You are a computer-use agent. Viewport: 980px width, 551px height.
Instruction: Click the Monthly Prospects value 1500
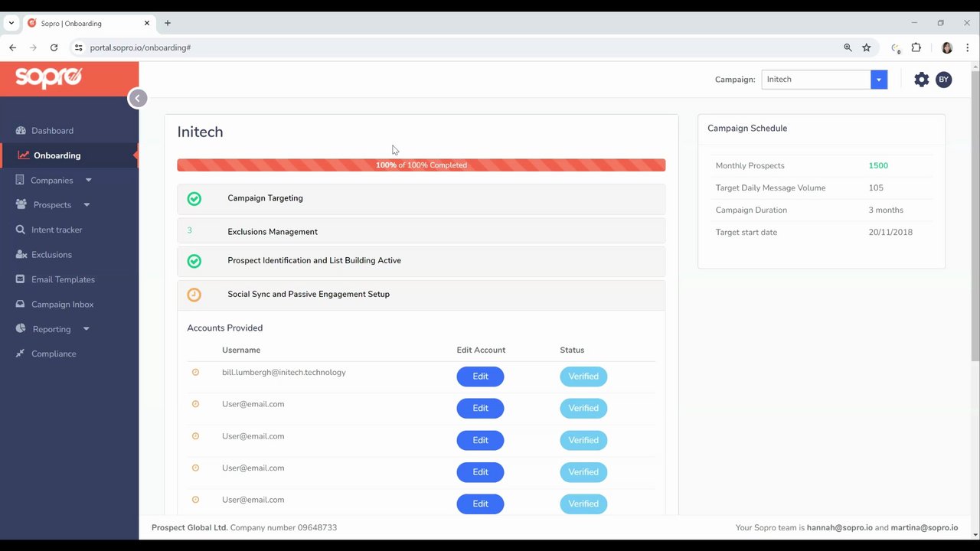click(x=878, y=165)
